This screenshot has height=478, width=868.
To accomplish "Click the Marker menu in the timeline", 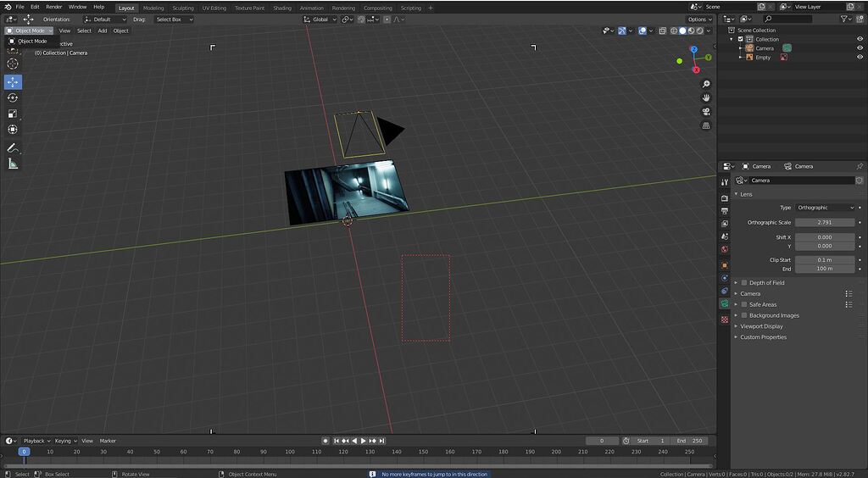I will coord(108,441).
